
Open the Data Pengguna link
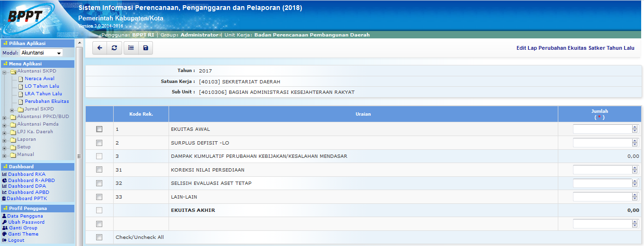pyautogui.click(x=25, y=216)
